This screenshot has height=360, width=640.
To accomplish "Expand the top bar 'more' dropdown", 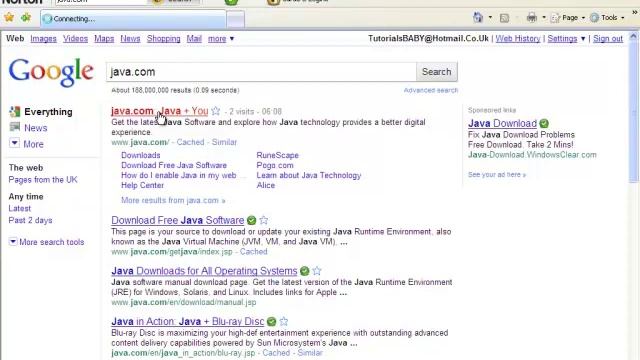I will (221, 38).
